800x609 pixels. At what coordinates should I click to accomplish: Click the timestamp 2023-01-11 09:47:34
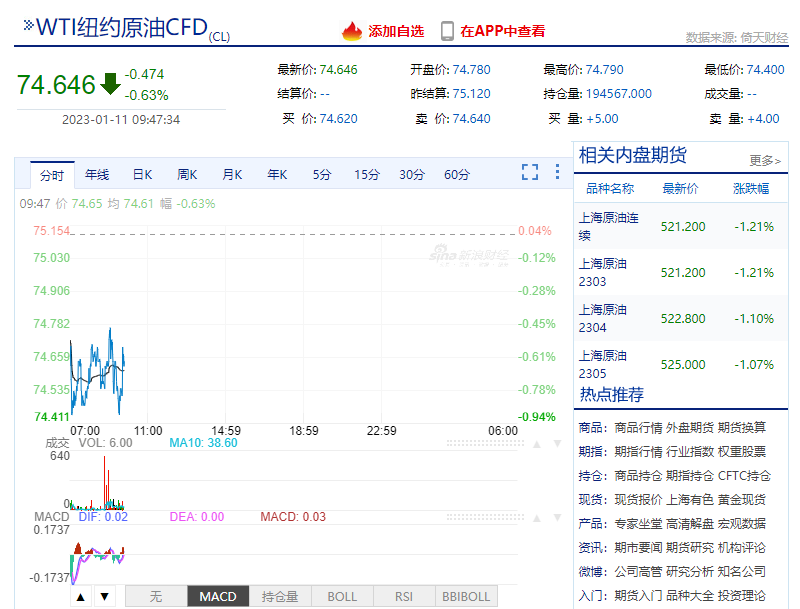point(121,120)
